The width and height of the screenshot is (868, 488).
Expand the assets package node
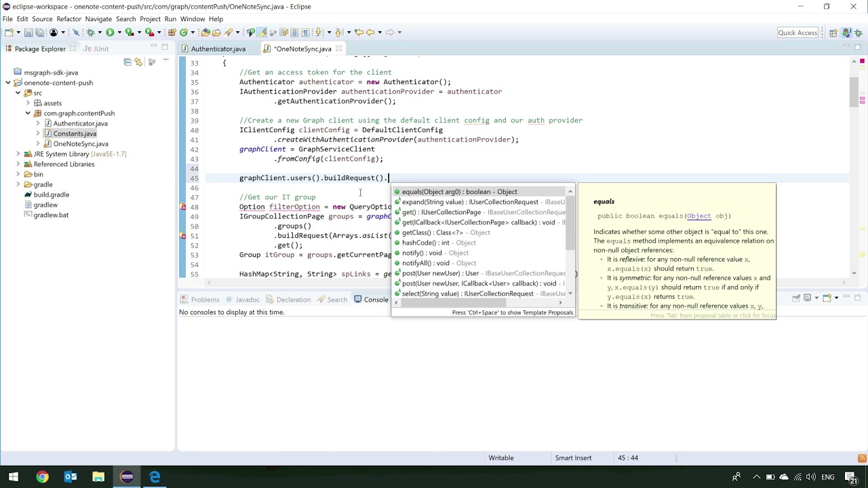pyautogui.click(x=28, y=103)
